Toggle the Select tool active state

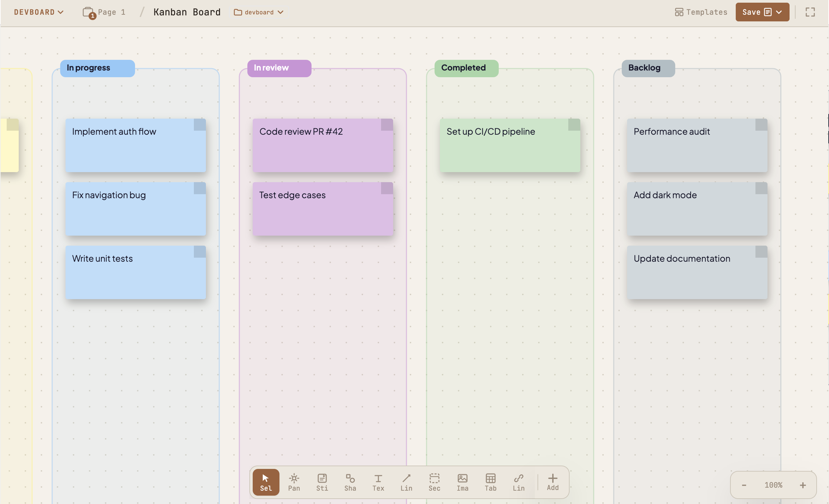pyautogui.click(x=265, y=482)
